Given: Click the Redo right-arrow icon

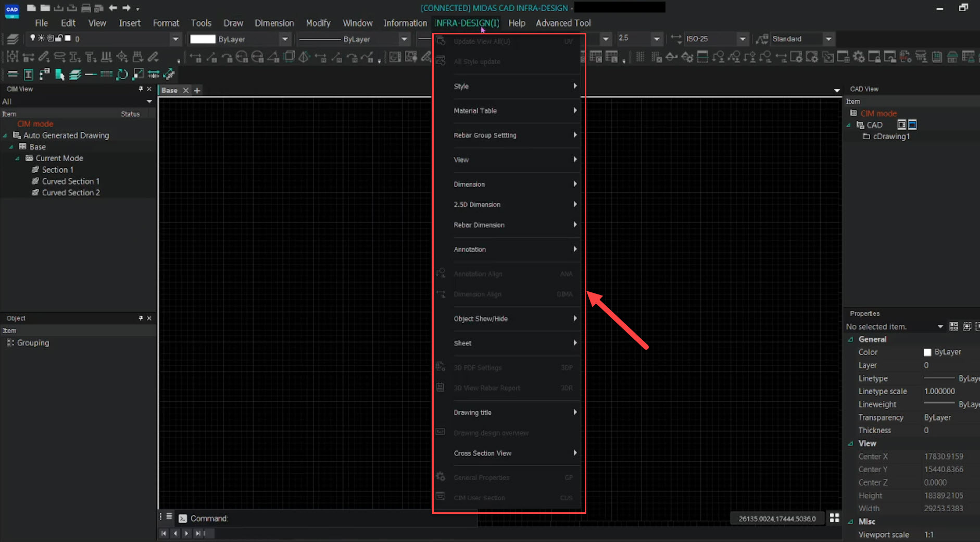Looking at the screenshot, I should pos(126,8).
